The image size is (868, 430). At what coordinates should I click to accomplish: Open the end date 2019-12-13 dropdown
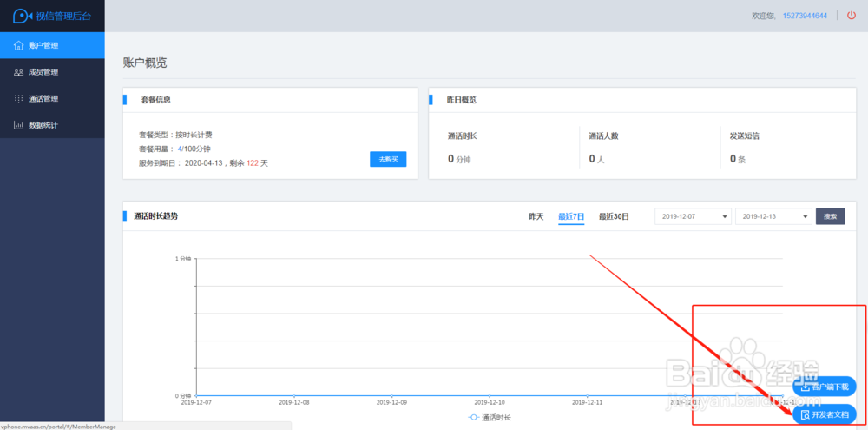pyautogui.click(x=773, y=216)
